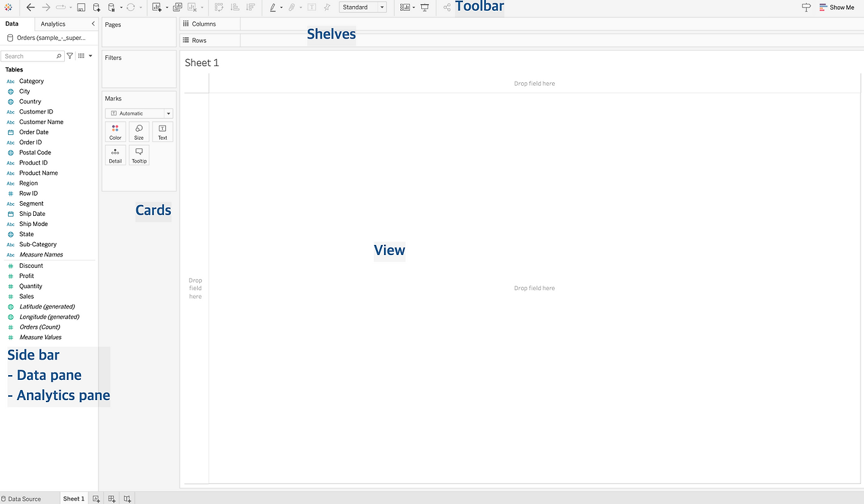The width and height of the screenshot is (864, 504).
Task: Swap rows and columns
Action: pos(219,7)
